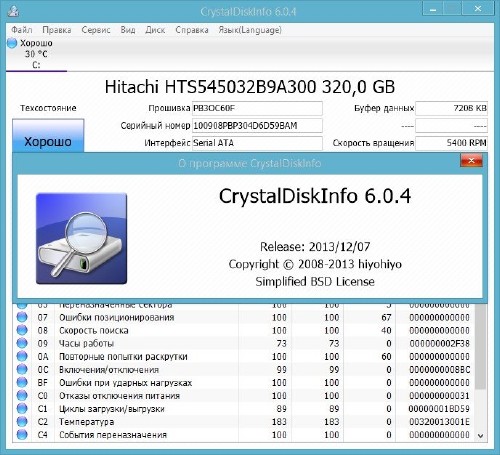
Task: Click the Hitachi HTS545032B9A300 320,0 GB heading
Action: pos(250,87)
